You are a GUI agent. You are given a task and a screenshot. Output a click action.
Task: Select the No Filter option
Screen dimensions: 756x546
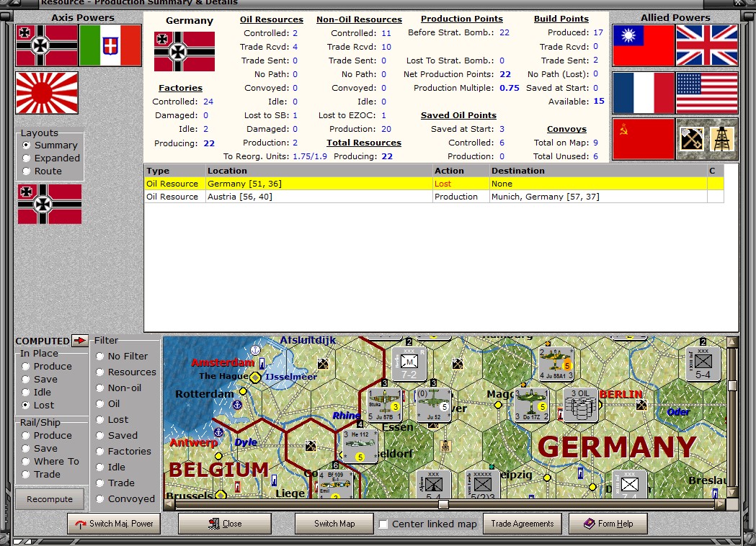pos(122,356)
